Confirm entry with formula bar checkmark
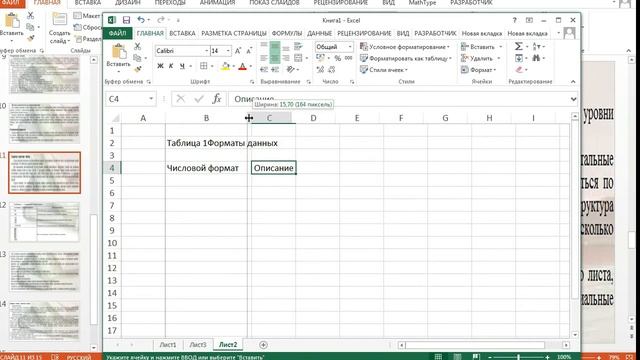 [x=199, y=98]
